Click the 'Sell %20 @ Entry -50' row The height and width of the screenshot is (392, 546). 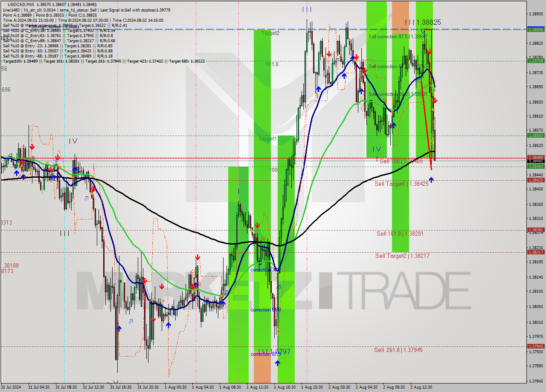[x=58, y=51]
